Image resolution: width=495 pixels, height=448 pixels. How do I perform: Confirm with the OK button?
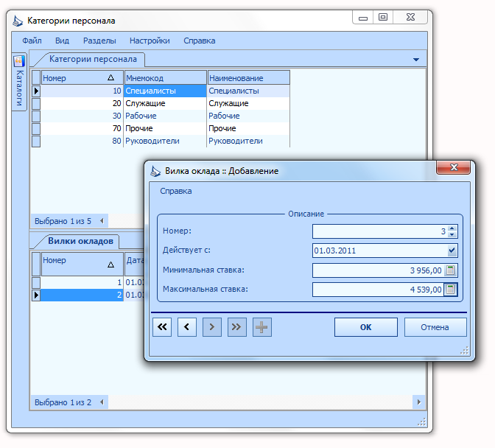click(366, 327)
